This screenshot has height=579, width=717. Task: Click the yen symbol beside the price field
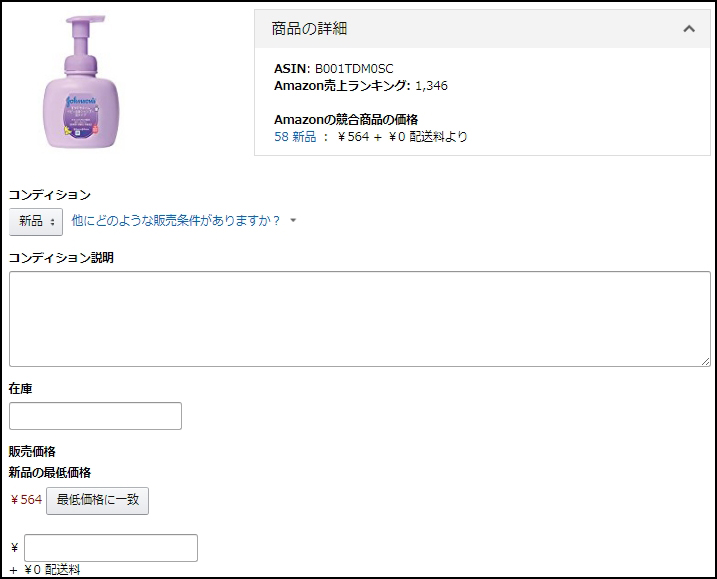click(15, 547)
